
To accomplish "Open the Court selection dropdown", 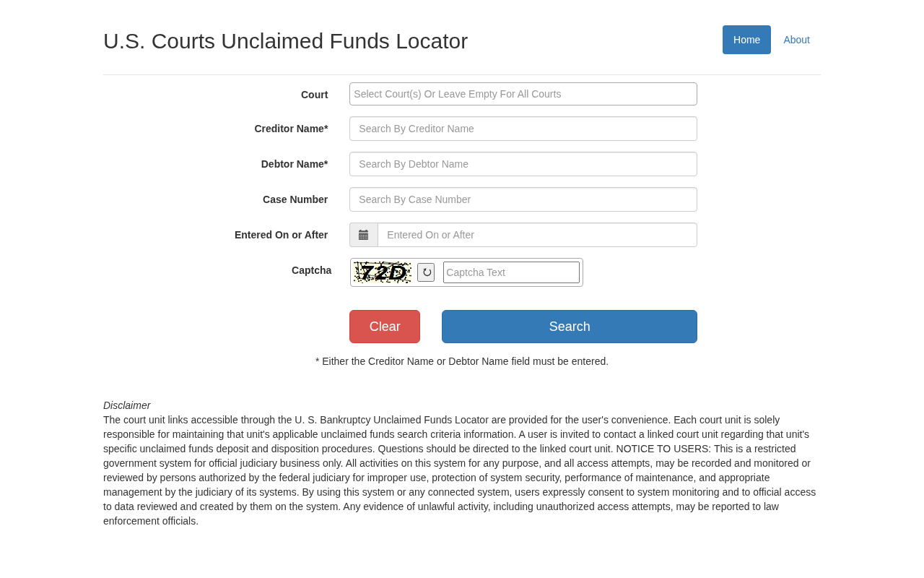I will pos(523,94).
